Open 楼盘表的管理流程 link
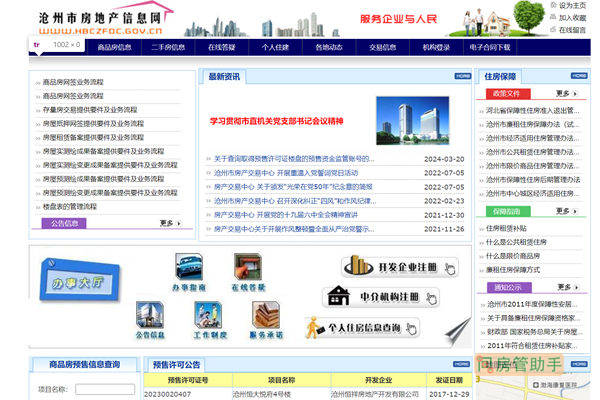The image size is (600, 400). pos(70,207)
